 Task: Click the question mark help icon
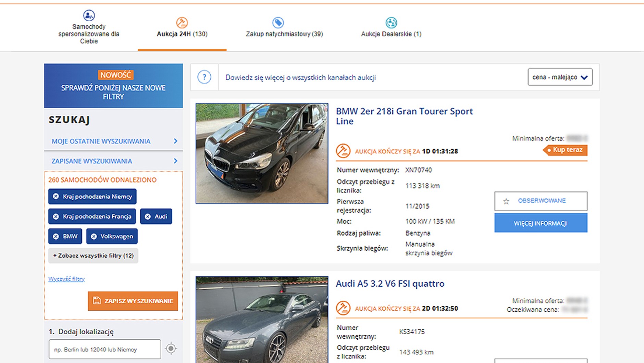tap(204, 77)
